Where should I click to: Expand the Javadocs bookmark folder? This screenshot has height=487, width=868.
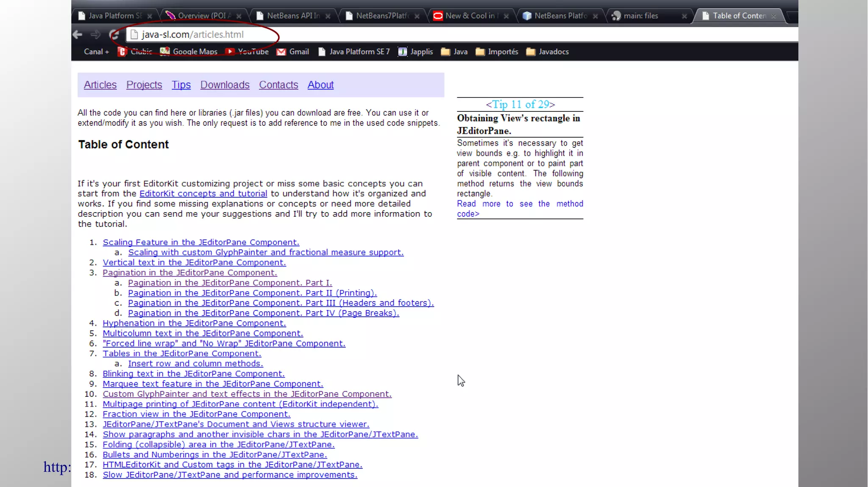tap(548, 52)
